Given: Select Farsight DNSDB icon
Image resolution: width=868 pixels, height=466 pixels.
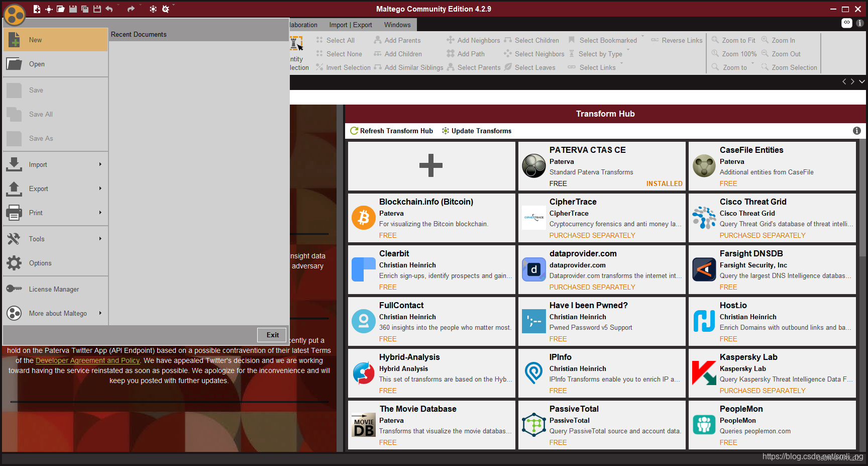Looking at the screenshot, I should click(x=704, y=269).
